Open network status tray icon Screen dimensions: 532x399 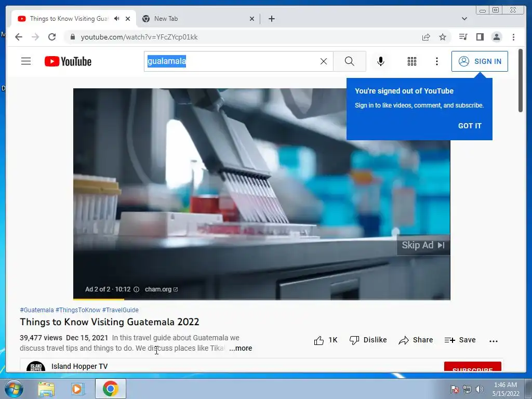tap(467, 389)
